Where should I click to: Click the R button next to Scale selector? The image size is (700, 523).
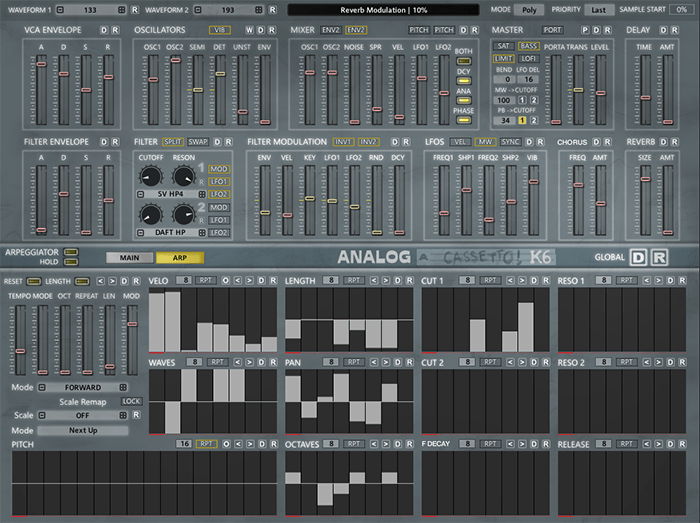pyautogui.click(x=137, y=415)
